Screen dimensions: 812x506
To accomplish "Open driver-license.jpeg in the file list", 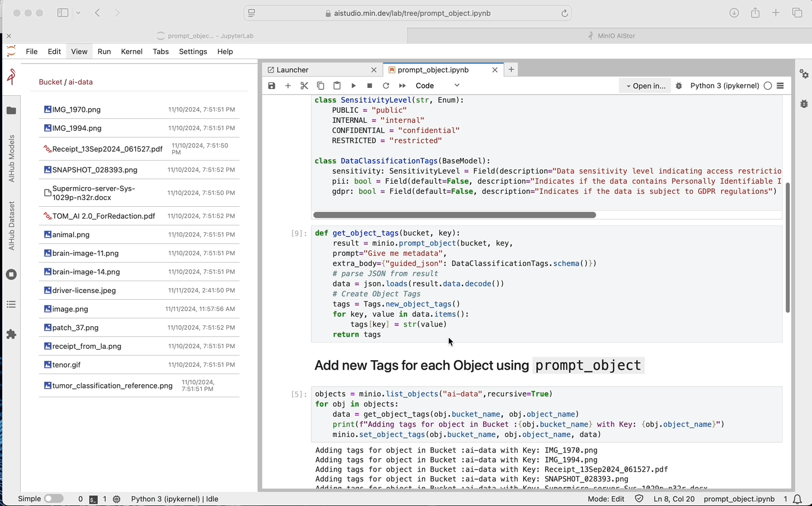I will coord(84,290).
